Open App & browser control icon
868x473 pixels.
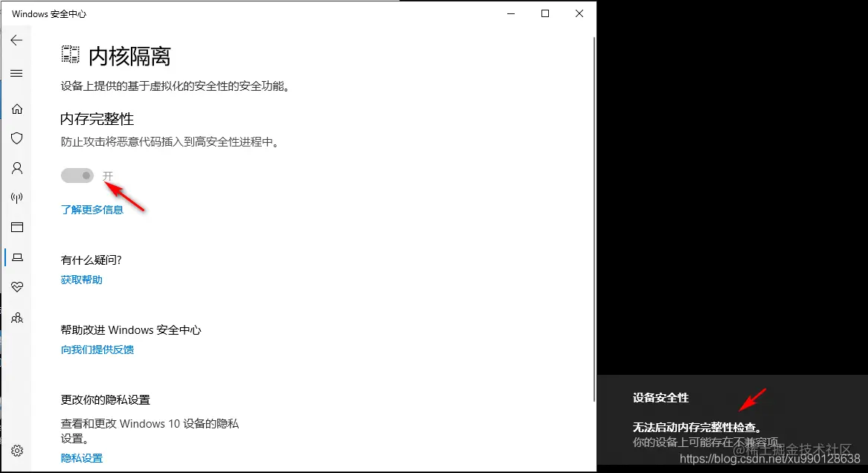(x=17, y=228)
